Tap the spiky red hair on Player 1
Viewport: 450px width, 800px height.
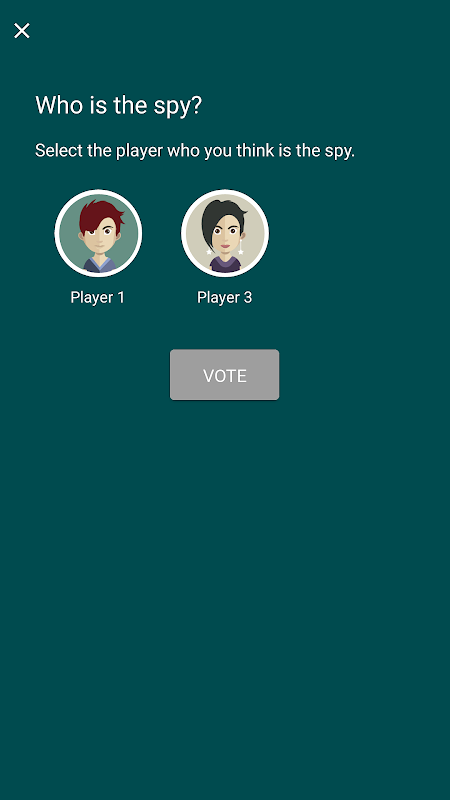click(101, 213)
